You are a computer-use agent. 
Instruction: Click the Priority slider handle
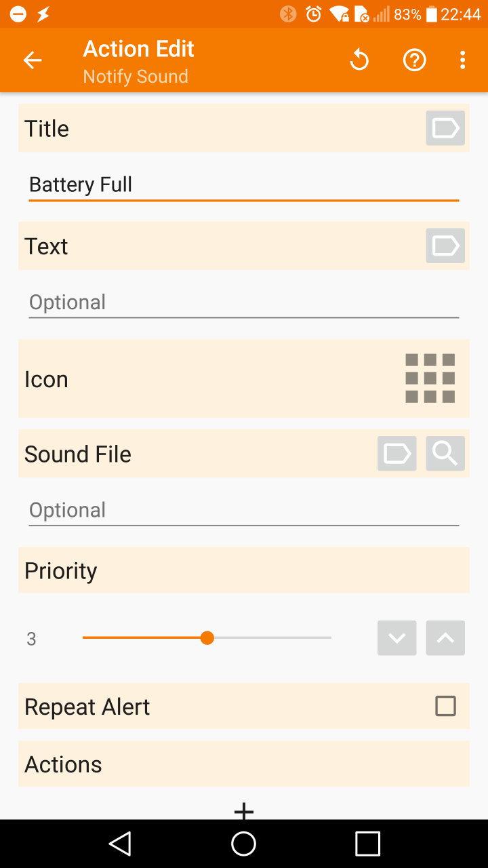click(207, 638)
